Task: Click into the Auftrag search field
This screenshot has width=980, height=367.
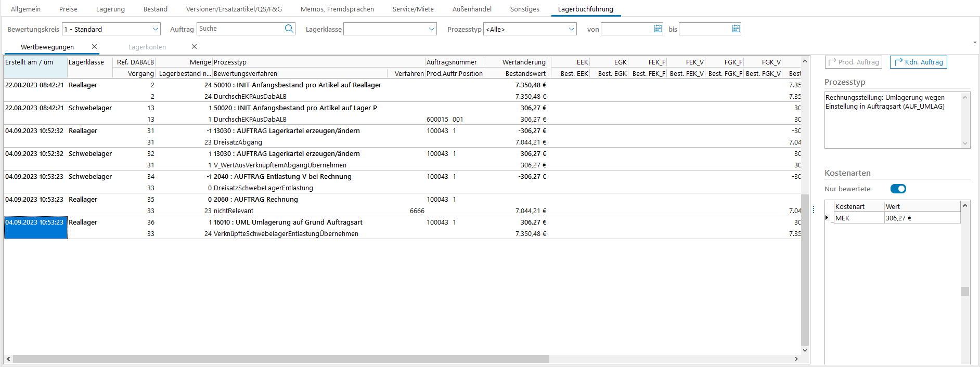Action: [x=239, y=29]
